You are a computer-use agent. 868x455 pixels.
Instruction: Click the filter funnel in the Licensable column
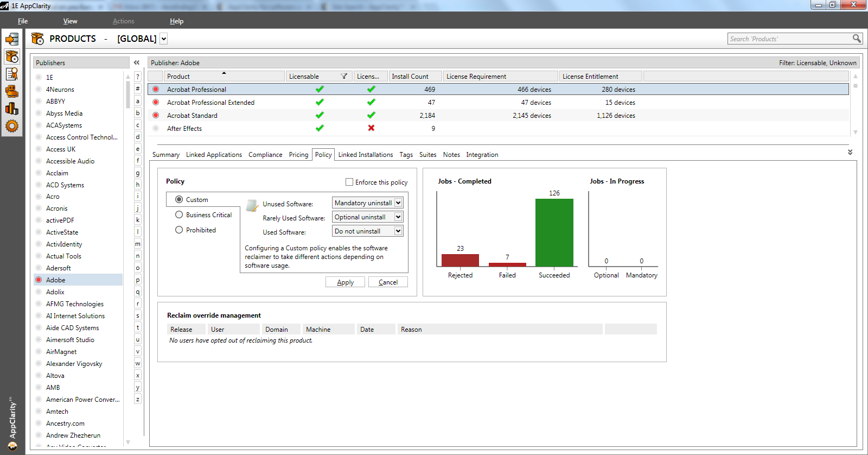[x=344, y=77]
